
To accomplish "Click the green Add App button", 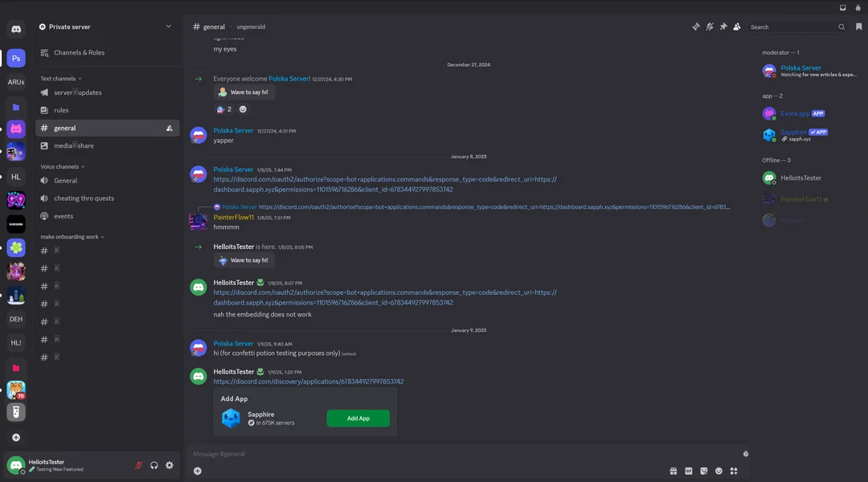I will click(x=358, y=419).
